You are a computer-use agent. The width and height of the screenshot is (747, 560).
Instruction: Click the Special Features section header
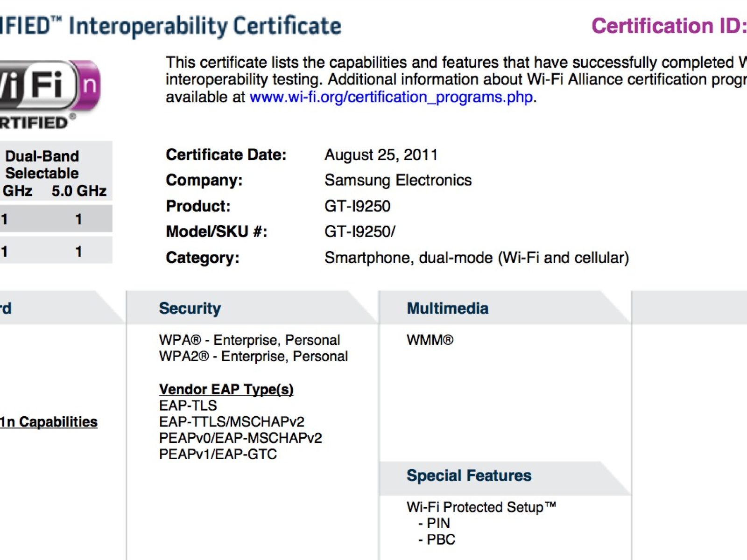(469, 476)
